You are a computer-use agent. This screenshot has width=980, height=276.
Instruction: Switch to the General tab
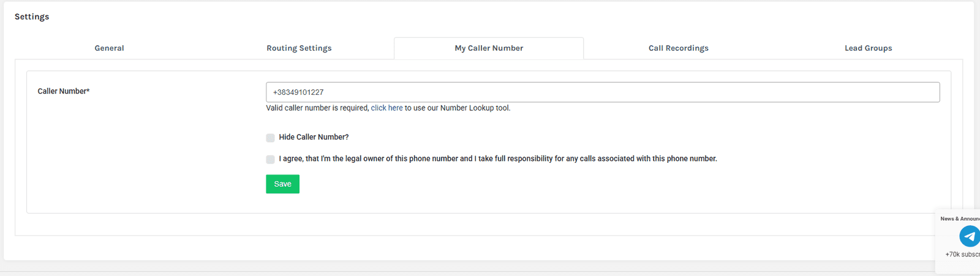pyautogui.click(x=109, y=48)
